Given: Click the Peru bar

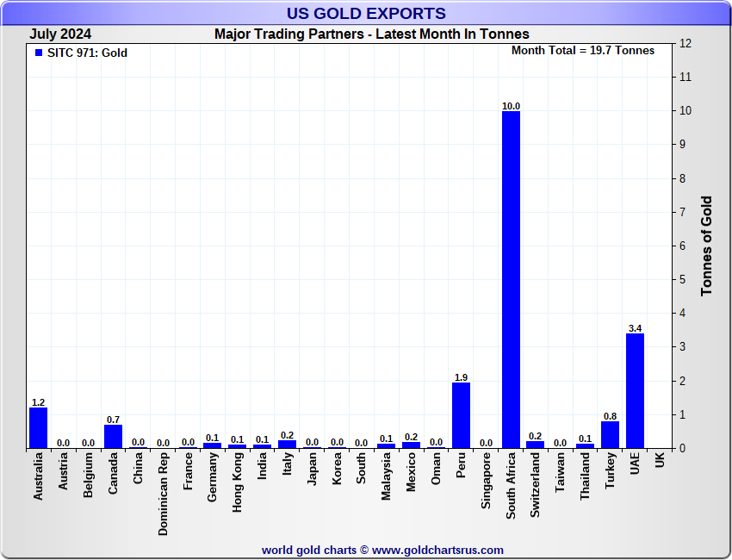Looking at the screenshot, I should pos(462,415).
